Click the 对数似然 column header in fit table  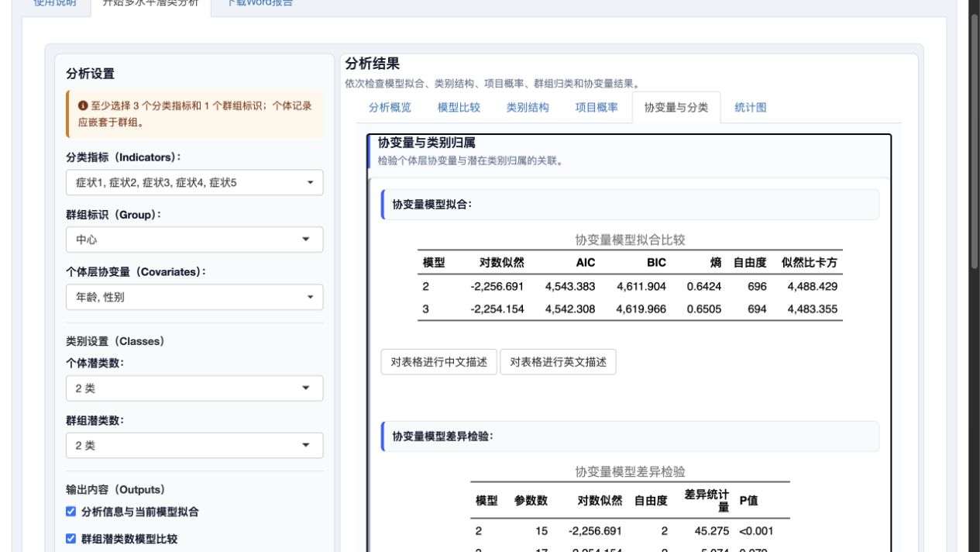pos(502,263)
